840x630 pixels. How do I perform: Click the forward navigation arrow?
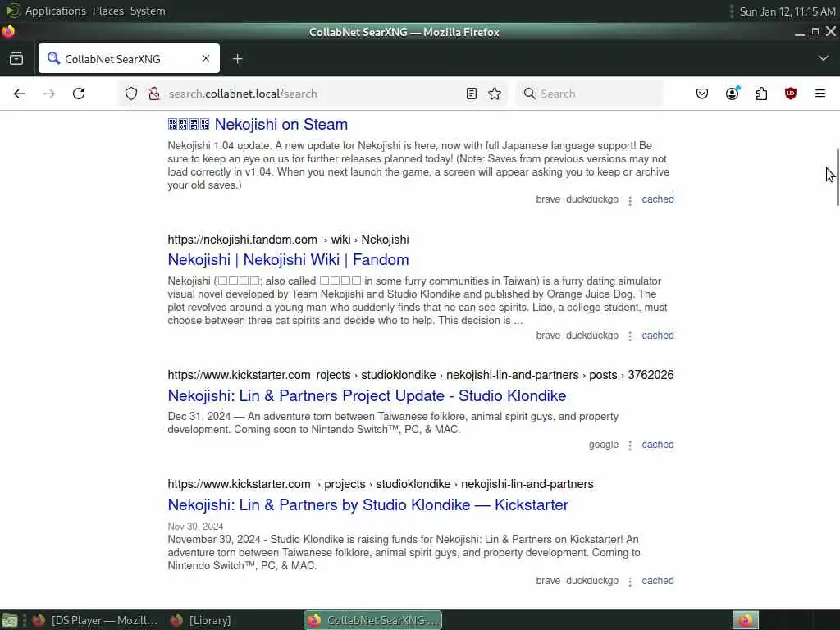(48, 94)
